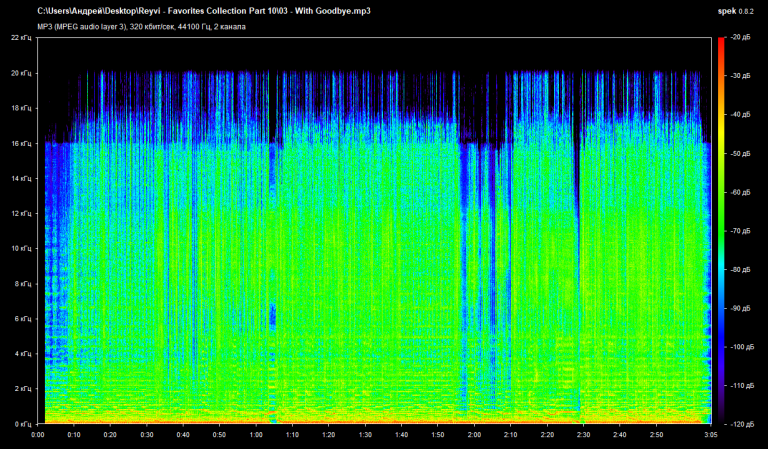The height and width of the screenshot is (449, 768).
Task: Click the MP3 codec info line, 320 кбит/сек
Action: 141,26
